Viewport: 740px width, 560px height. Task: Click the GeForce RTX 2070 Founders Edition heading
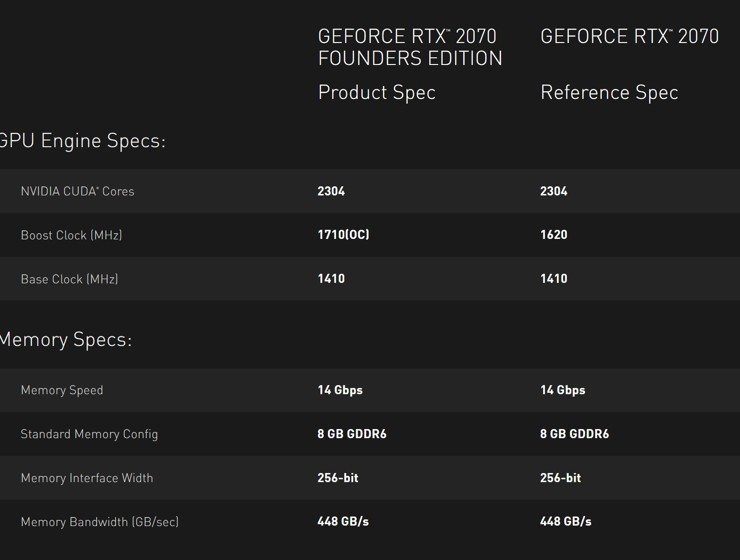point(410,47)
